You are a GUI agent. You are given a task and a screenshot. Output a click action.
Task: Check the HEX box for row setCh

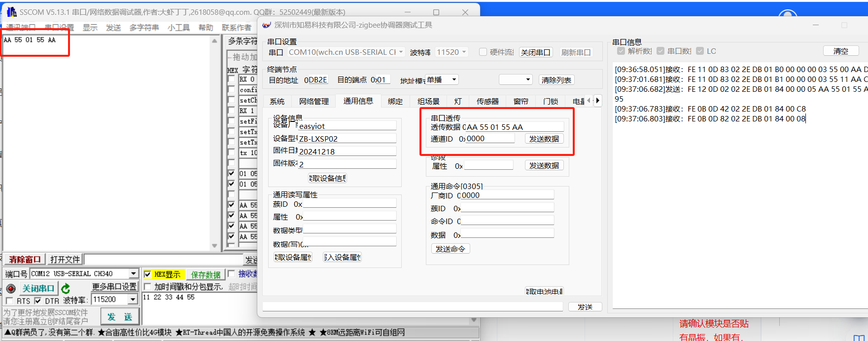[231, 100]
